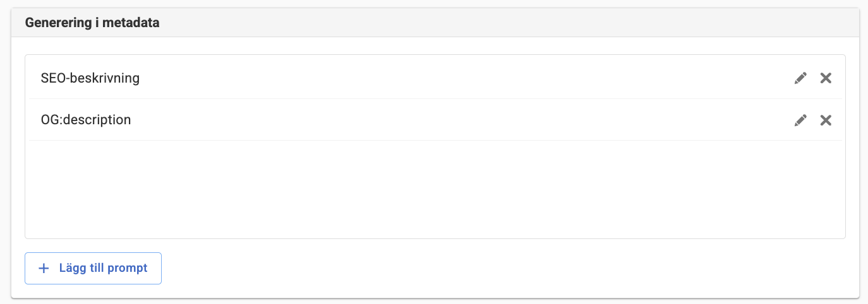Open editor for OG:description via pencil icon
This screenshot has height=304, width=868.
[x=800, y=120]
